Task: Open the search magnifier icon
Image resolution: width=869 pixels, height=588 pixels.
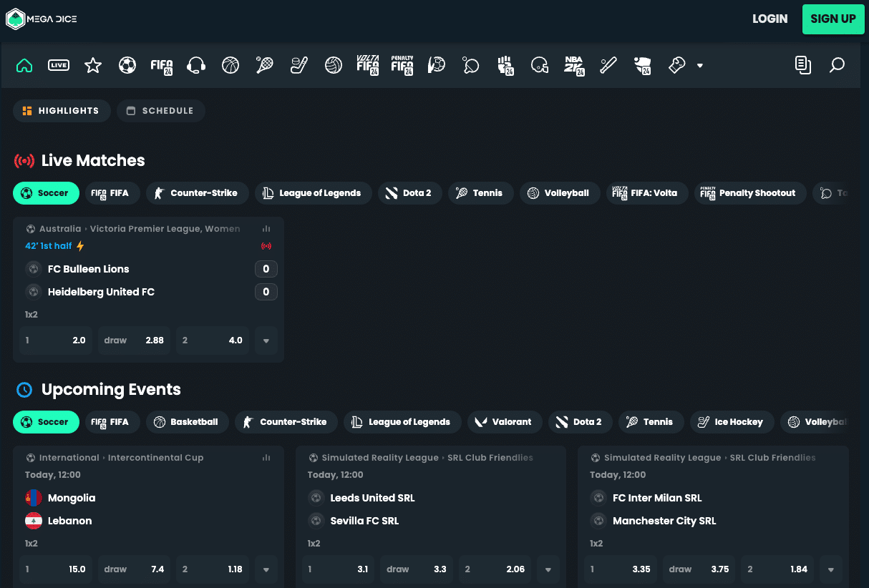Action: click(x=837, y=66)
